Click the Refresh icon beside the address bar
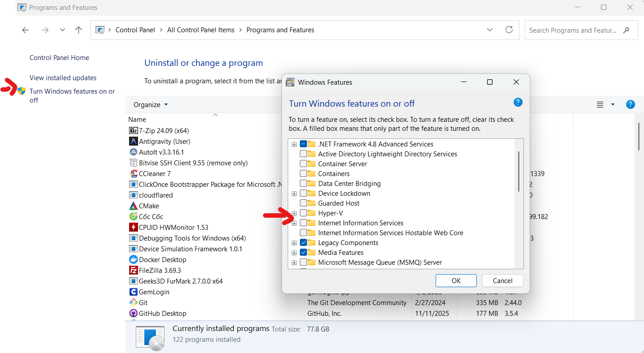 pyautogui.click(x=509, y=30)
